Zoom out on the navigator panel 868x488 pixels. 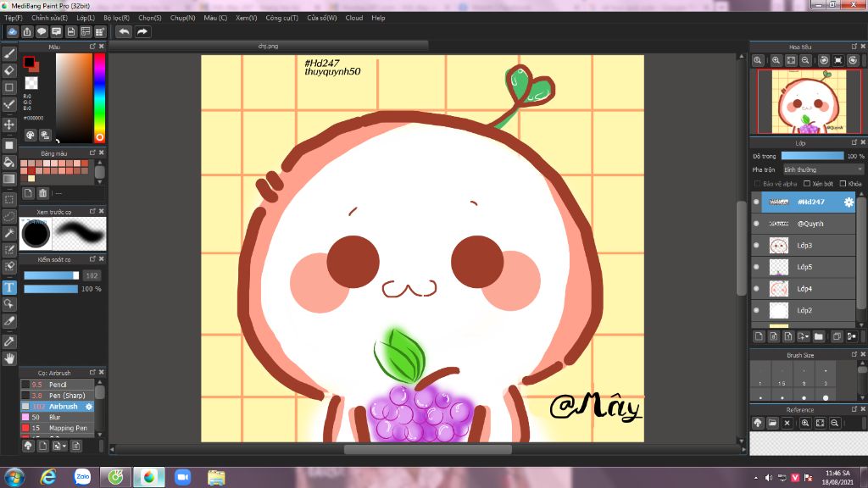click(805, 60)
